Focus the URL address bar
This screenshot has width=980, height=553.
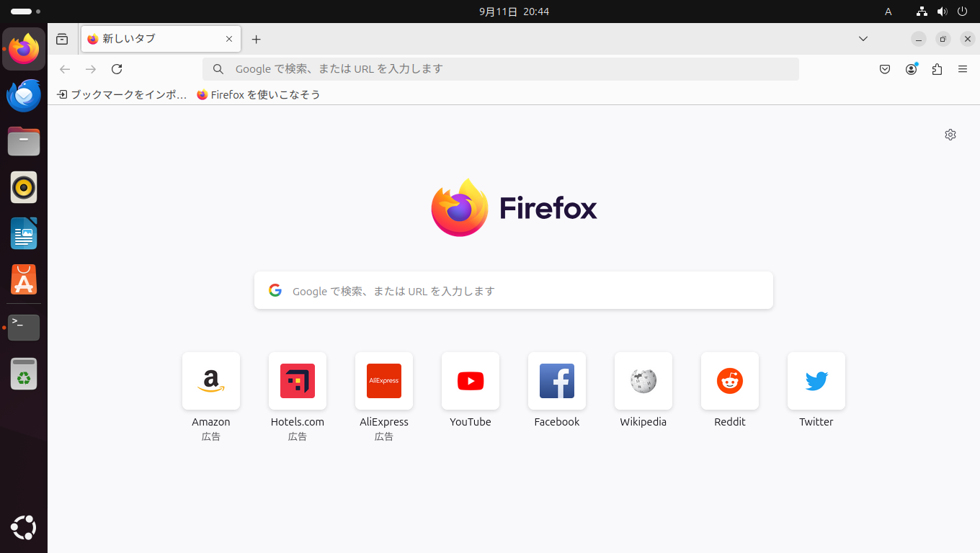pyautogui.click(x=501, y=69)
